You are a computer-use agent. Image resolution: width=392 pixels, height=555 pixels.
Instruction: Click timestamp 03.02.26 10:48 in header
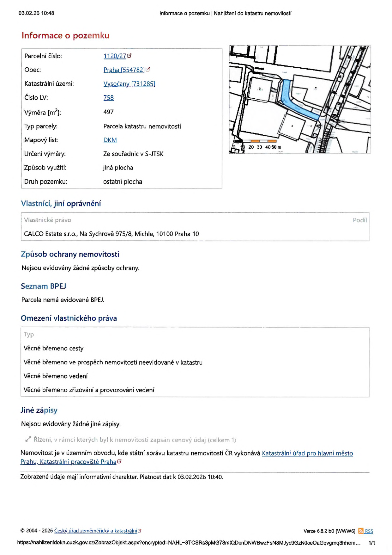36,13
